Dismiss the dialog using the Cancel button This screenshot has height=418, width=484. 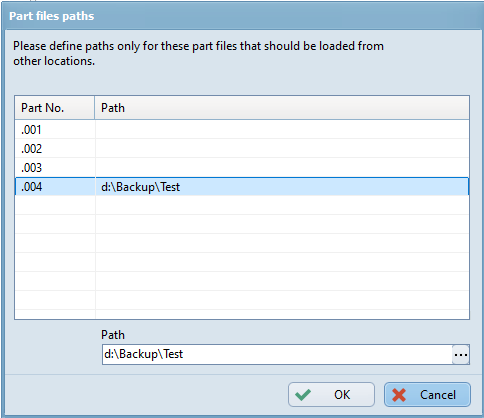pyautogui.click(x=427, y=394)
